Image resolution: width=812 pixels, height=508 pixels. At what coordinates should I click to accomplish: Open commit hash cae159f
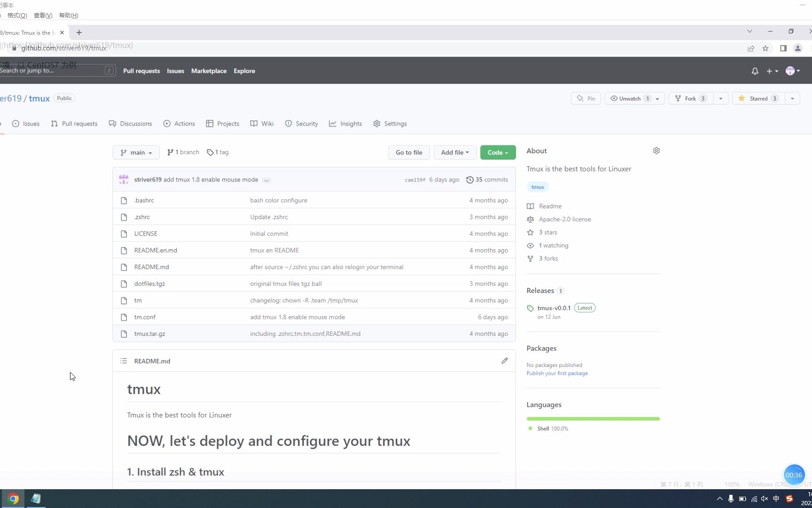(415, 180)
